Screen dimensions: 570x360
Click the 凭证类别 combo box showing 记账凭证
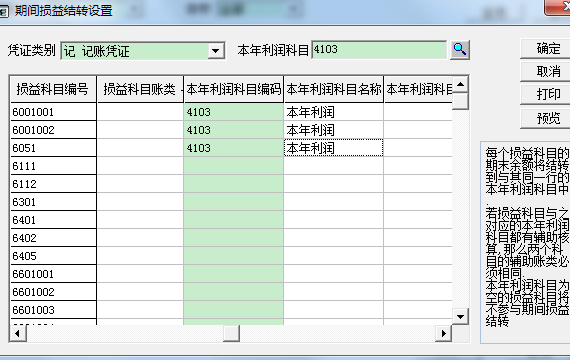pyautogui.click(x=143, y=51)
